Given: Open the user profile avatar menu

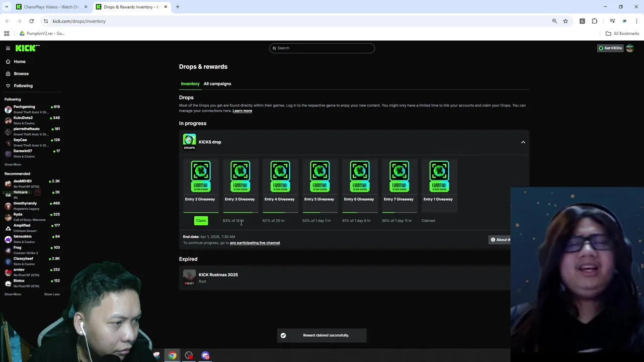Looking at the screenshot, I should [630, 48].
